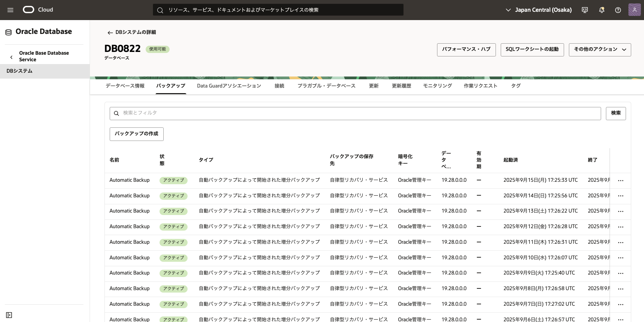The image size is (644, 322).
Task: Switch to the データベース情報 tab
Action: point(125,86)
